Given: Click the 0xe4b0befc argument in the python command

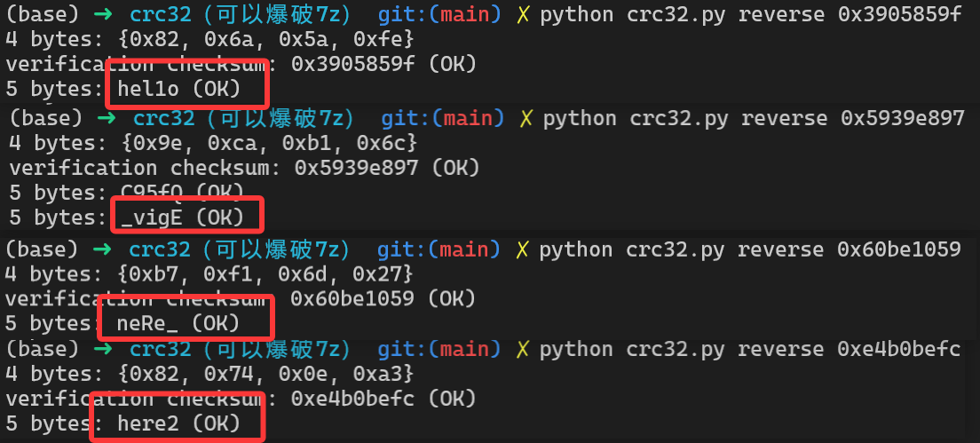Looking at the screenshot, I should click(898, 349).
